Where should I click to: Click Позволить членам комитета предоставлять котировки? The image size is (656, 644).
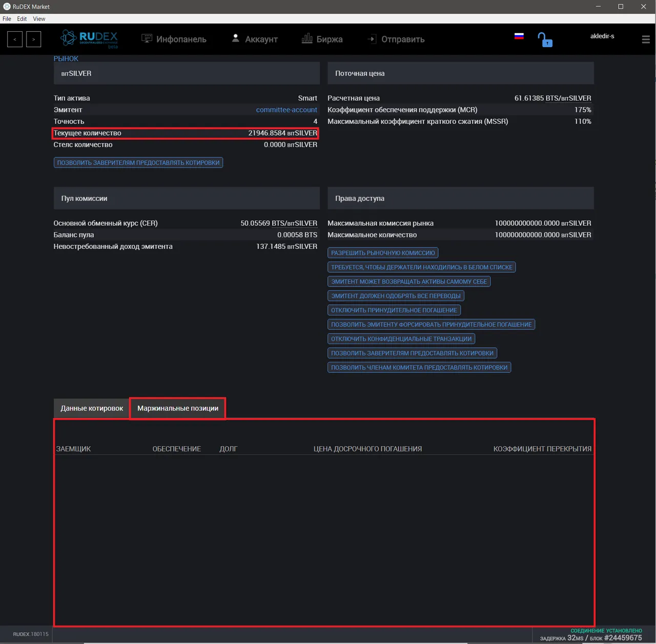tap(419, 368)
